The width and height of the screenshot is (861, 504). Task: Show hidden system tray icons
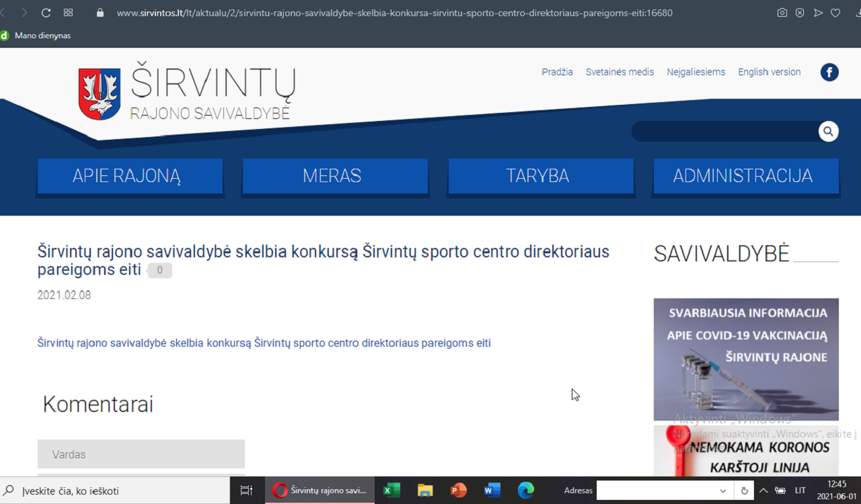coord(763,491)
